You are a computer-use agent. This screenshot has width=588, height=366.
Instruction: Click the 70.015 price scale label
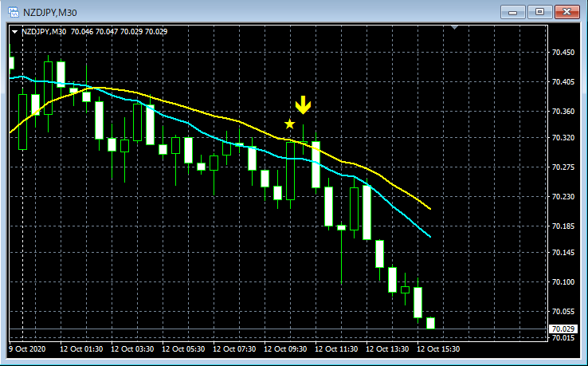(x=563, y=338)
